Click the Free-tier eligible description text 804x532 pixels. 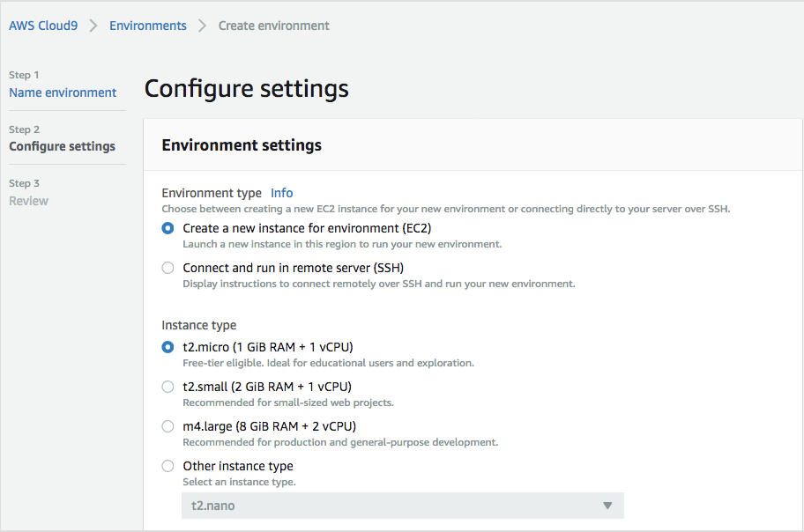pyautogui.click(x=328, y=363)
